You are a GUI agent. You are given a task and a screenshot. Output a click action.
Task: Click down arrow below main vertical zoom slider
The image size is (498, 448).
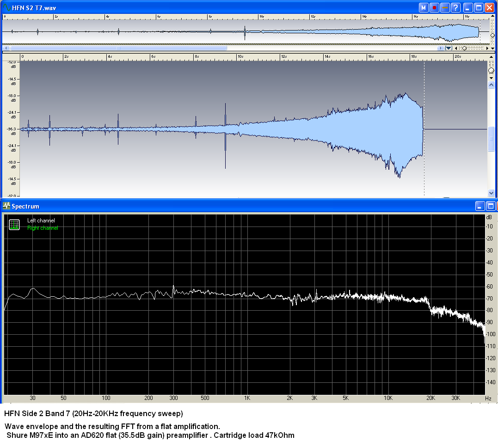(492, 78)
